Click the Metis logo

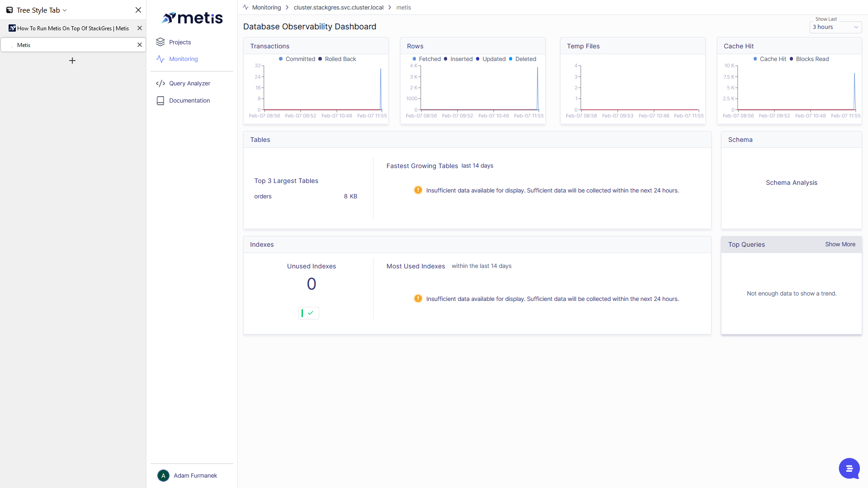pyautogui.click(x=192, y=18)
